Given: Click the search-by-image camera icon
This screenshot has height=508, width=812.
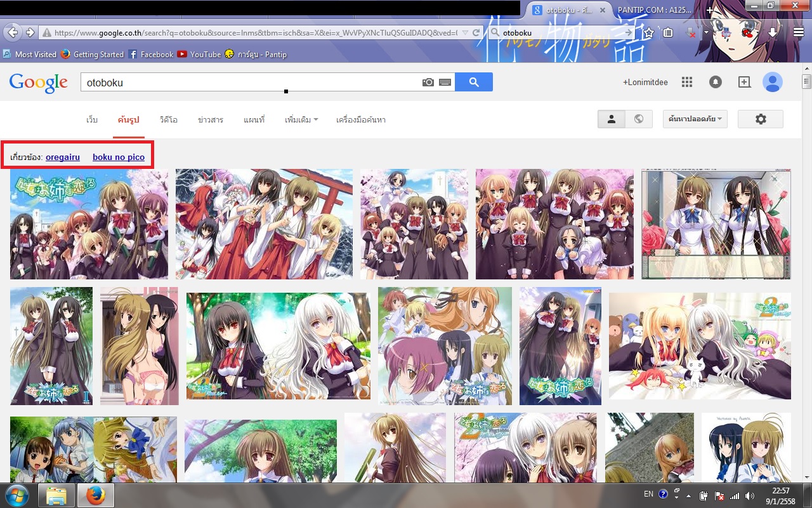Looking at the screenshot, I should pos(428,83).
